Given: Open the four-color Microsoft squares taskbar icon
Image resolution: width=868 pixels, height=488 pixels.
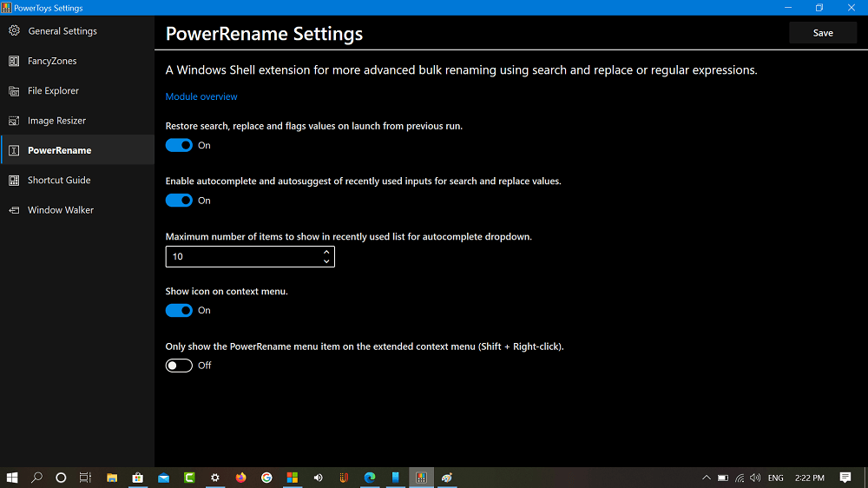Looking at the screenshot, I should [x=293, y=478].
